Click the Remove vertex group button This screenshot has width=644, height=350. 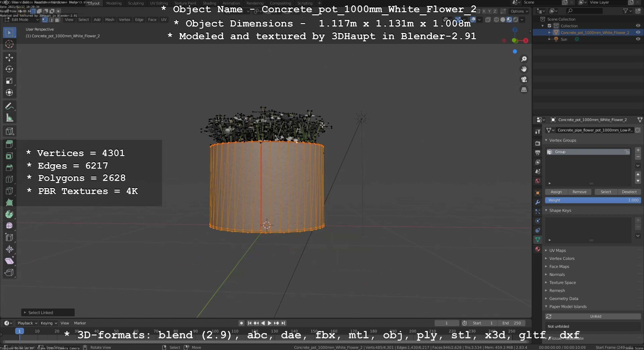click(579, 192)
